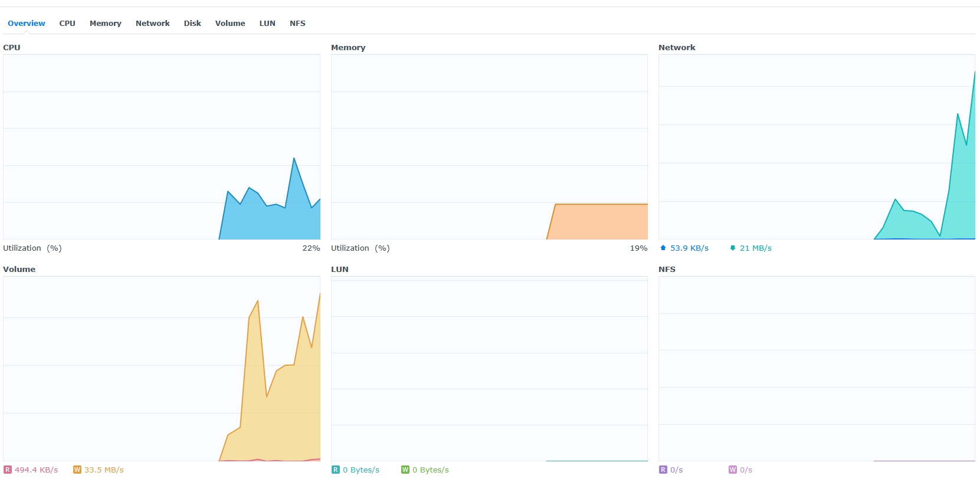Click the NFS write W badge
This screenshot has height=479, width=980.
[733, 470]
